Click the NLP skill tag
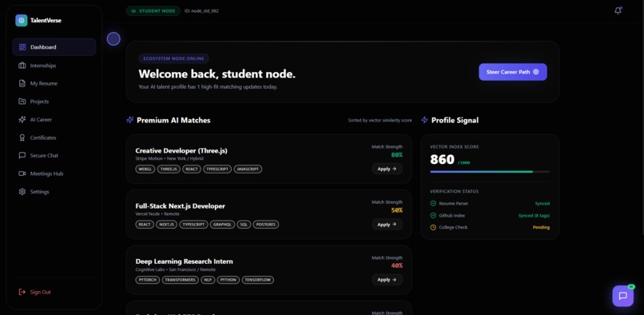Screen dimensions: 644x315 [x=208, y=280]
